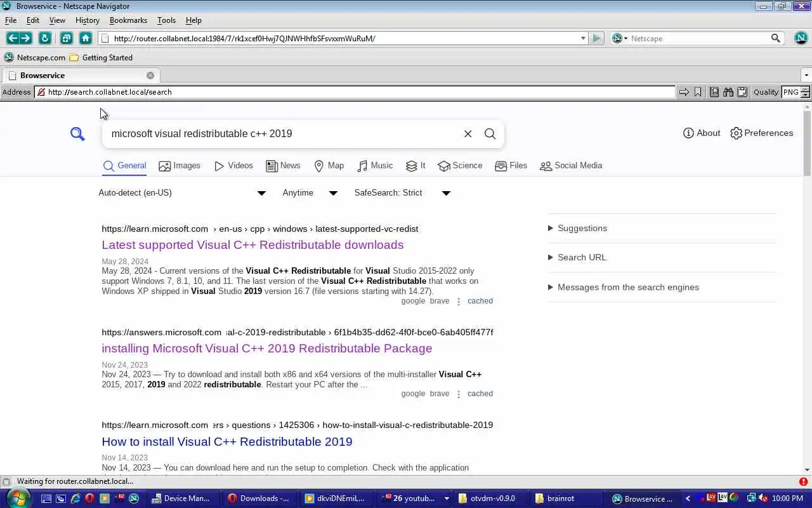This screenshot has height=508, width=812.
Task: Open the Tools menu
Action: point(166,20)
